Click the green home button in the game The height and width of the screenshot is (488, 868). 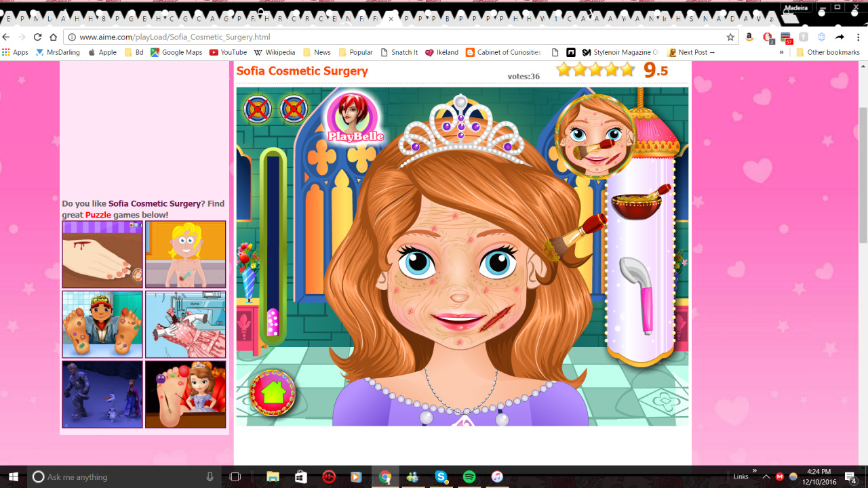(273, 392)
